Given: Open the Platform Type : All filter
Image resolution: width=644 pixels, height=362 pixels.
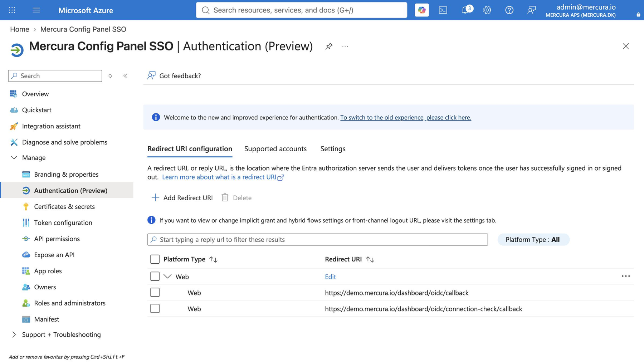Looking at the screenshot, I should coord(533,240).
